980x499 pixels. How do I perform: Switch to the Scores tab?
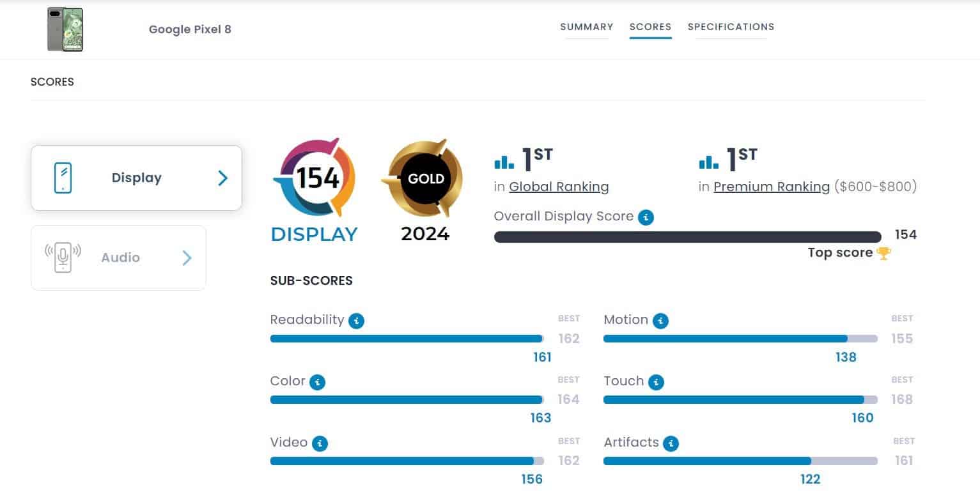(x=650, y=27)
